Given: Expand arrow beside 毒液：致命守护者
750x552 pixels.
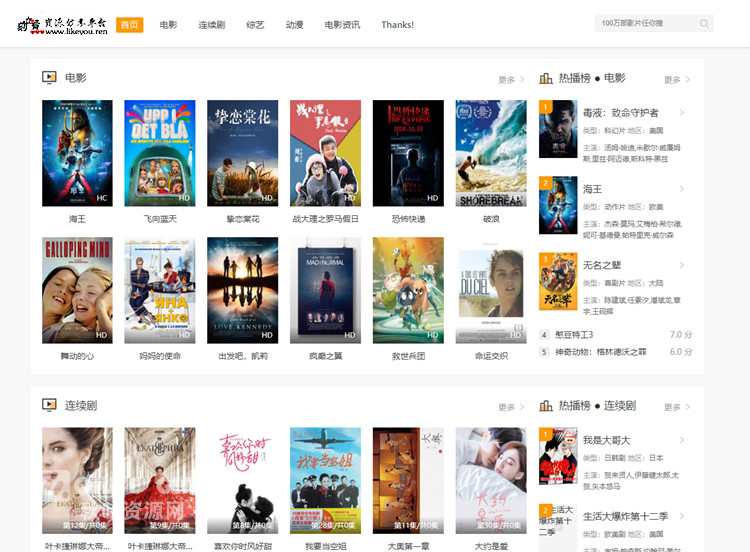Looking at the screenshot, I should click(x=682, y=113).
